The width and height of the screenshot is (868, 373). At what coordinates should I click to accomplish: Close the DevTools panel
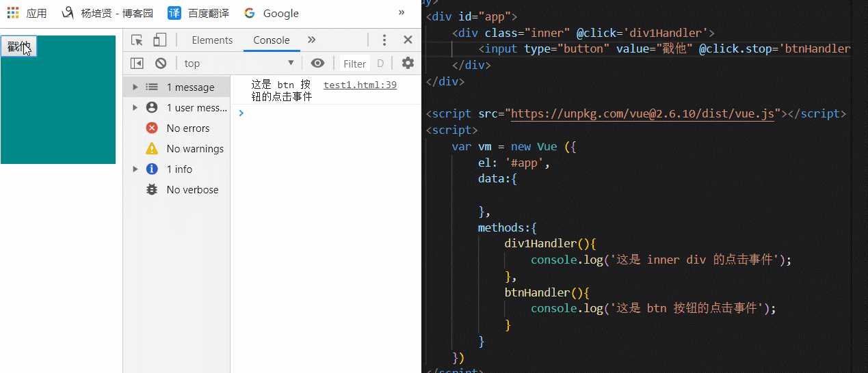[408, 40]
